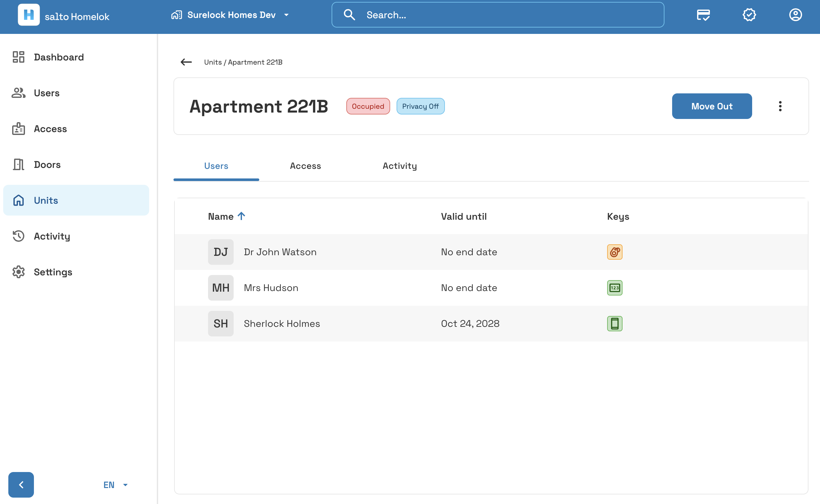This screenshot has width=820, height=504.
Task: Switch to the Activity tab
Action: pos(400,166)
